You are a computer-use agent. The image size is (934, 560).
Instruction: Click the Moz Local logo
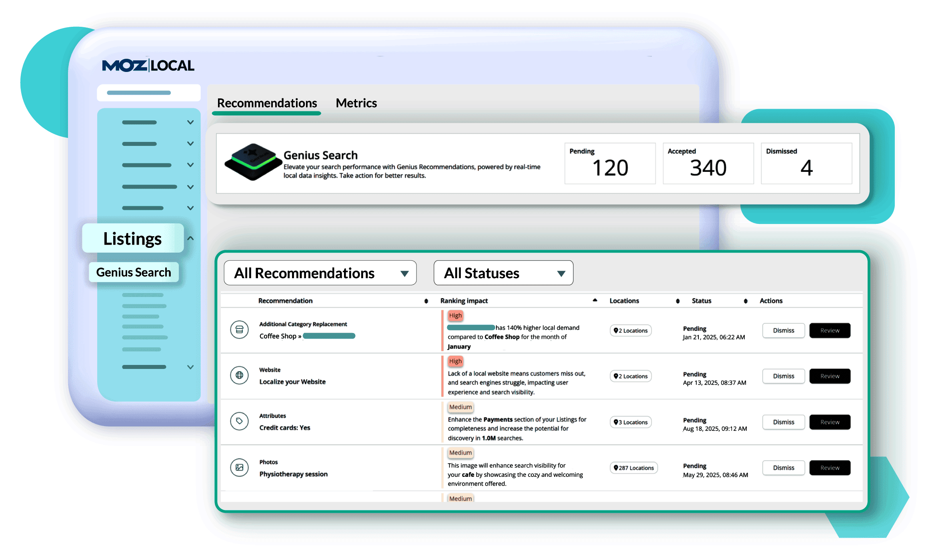point(148,66)
